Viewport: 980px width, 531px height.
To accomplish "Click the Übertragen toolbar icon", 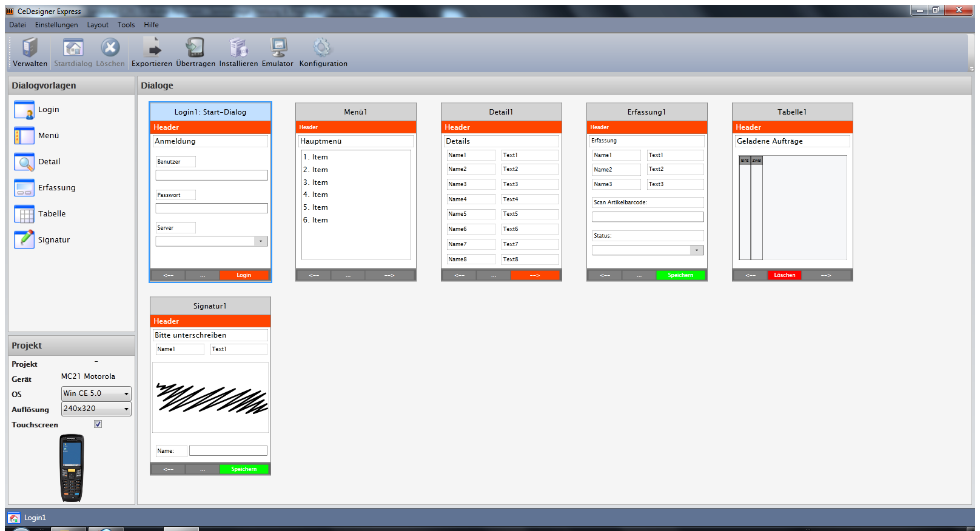I will click(195, 48).
